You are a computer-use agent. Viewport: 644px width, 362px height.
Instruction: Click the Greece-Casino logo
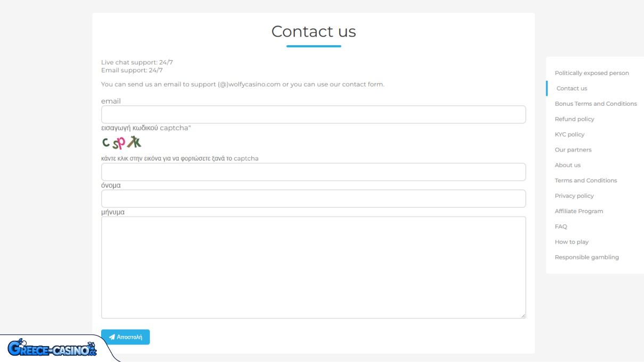(x=52, y=349)
